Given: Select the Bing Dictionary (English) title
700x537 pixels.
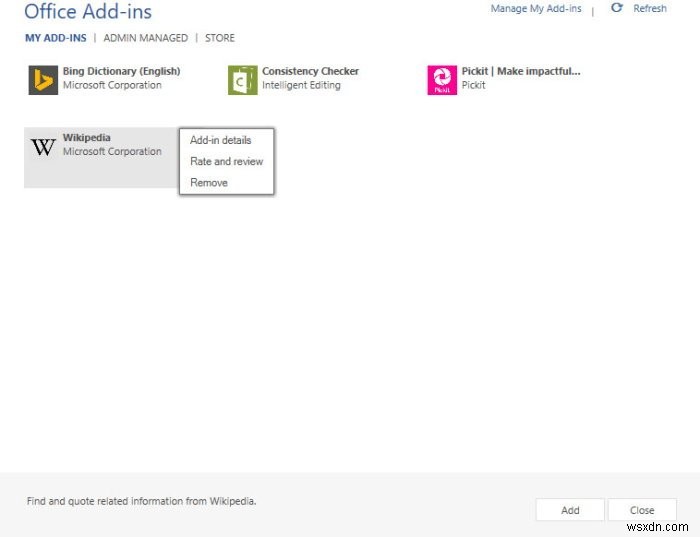Looking at the screenshot, I should tap(121, 71).
